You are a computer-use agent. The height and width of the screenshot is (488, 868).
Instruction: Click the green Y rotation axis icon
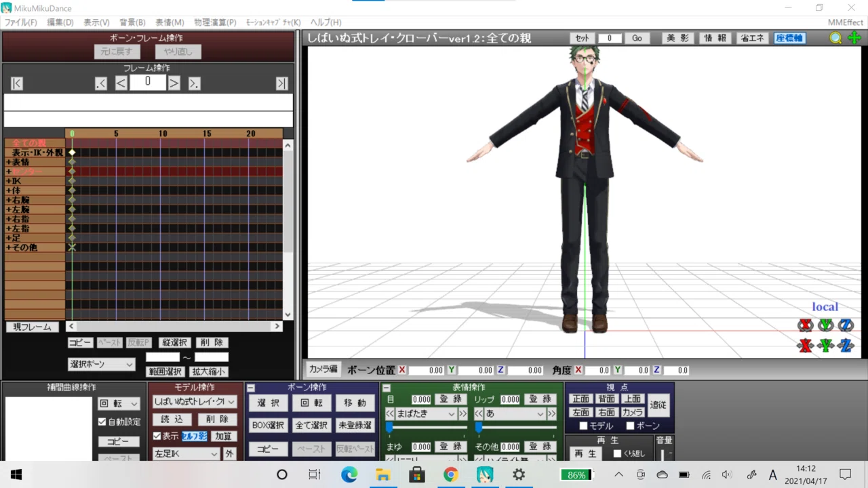(x=825, y=325)
